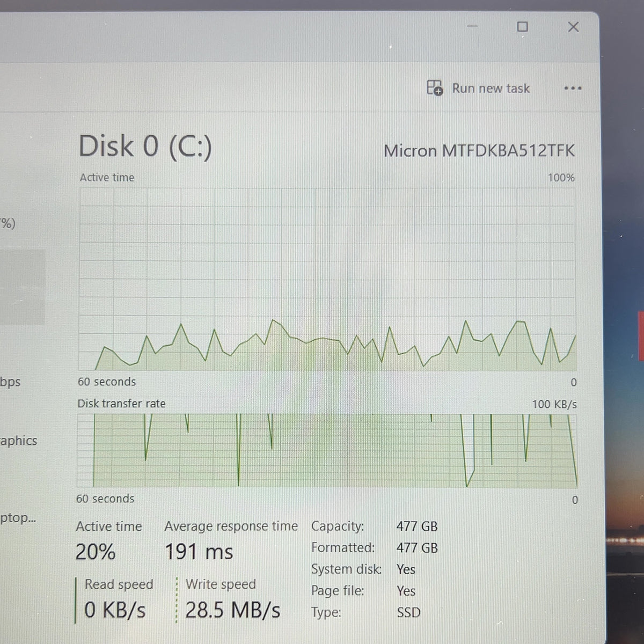Viewport: 644px width, 644px height.
Task: Open the three-dot more options menu
Action: click(x=573, y=88)
